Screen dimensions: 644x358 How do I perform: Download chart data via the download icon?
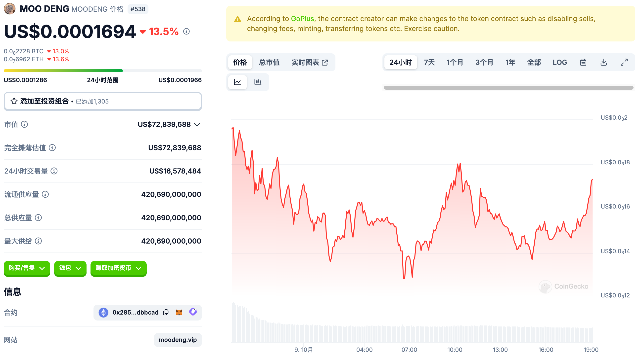pos(603,62)
